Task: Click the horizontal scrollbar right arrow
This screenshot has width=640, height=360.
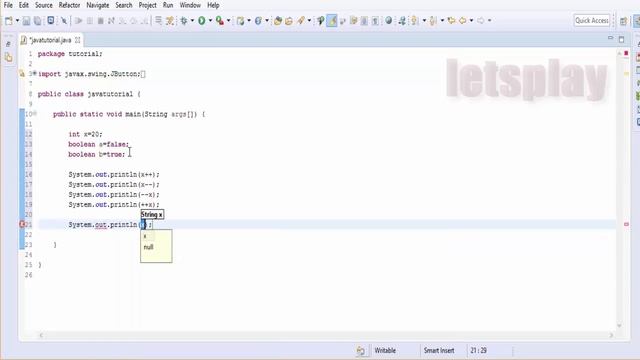Action: 611,335
